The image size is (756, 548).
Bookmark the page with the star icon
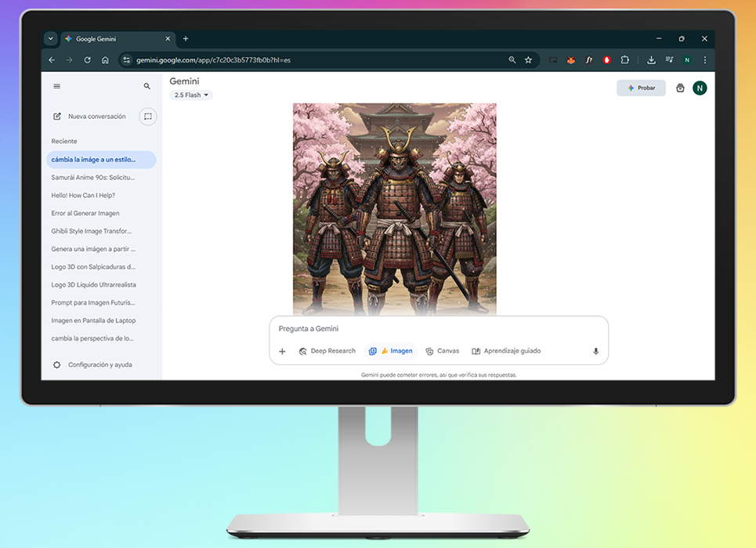pos(528,59)
